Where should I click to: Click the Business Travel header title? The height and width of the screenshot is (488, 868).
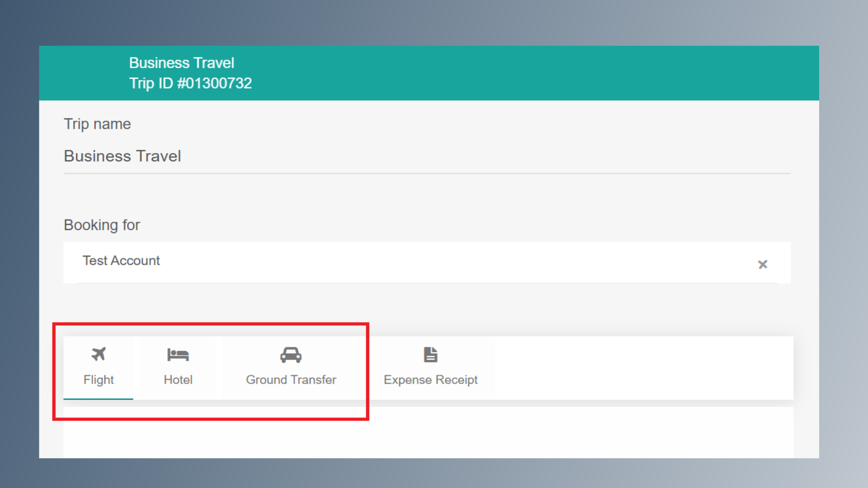tap(181, 63)
